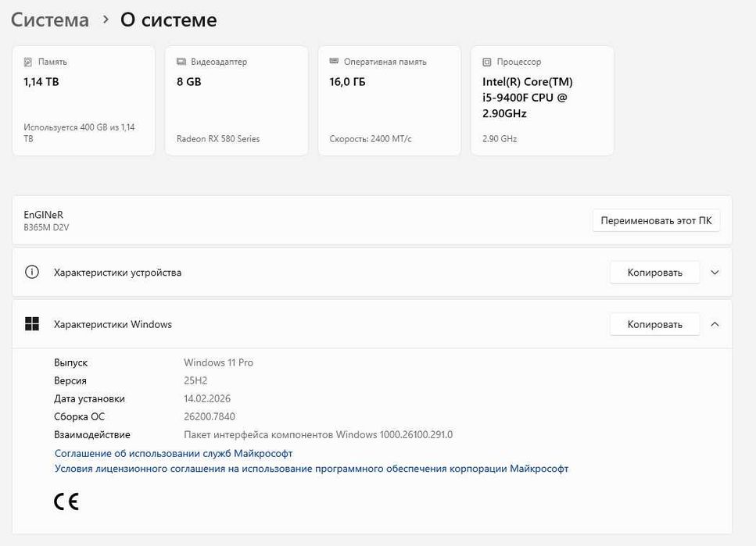This screenshot has height=546, width=756.
Task: Copy Характеристики Windows with Копировать
Action: (x=654, y=324)
